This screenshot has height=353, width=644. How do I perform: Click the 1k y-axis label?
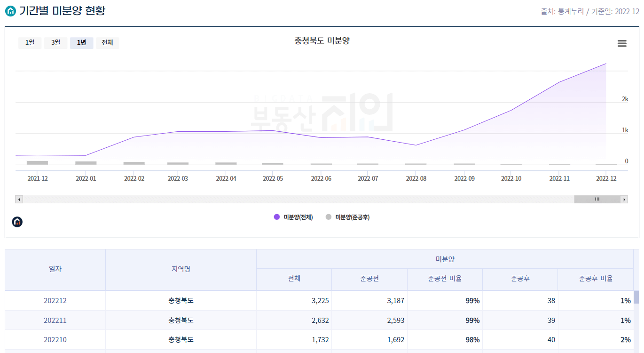[625, 130]
